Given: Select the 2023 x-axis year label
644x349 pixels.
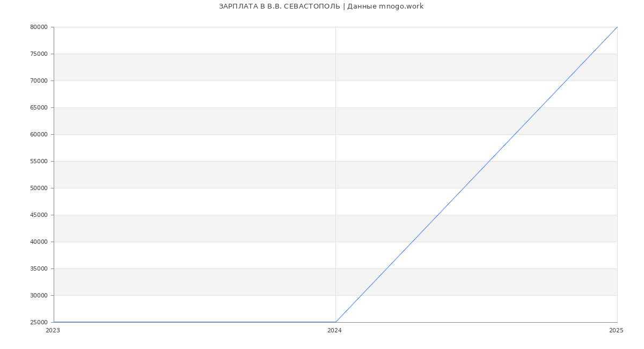Looking at the screenshot, I should tap(53, 331).
